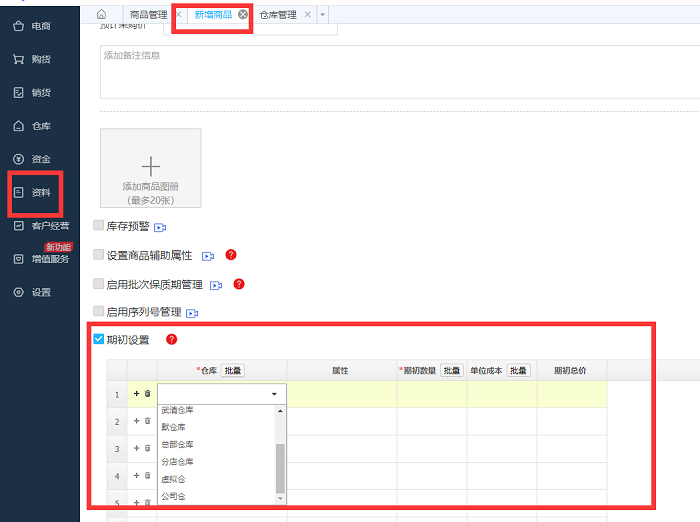Enable the 库存预警 checkbox
This screenshot has width=700, height=522.
coord(98,226)
